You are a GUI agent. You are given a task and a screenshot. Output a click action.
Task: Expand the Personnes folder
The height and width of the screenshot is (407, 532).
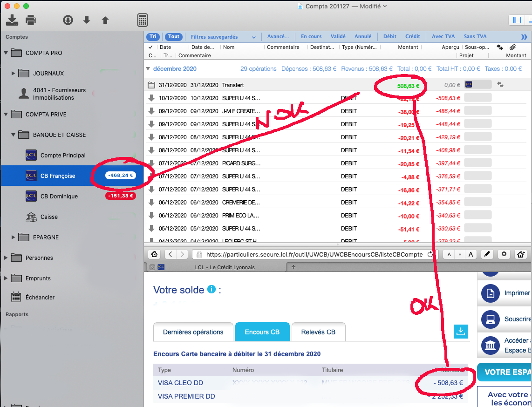click(6, 258)
